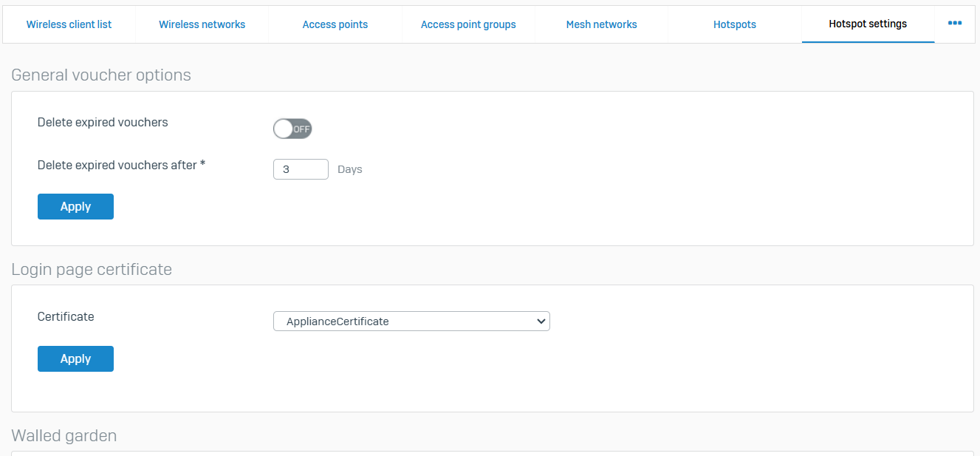Click the Delete expired vouchers after label

(121, 166)
